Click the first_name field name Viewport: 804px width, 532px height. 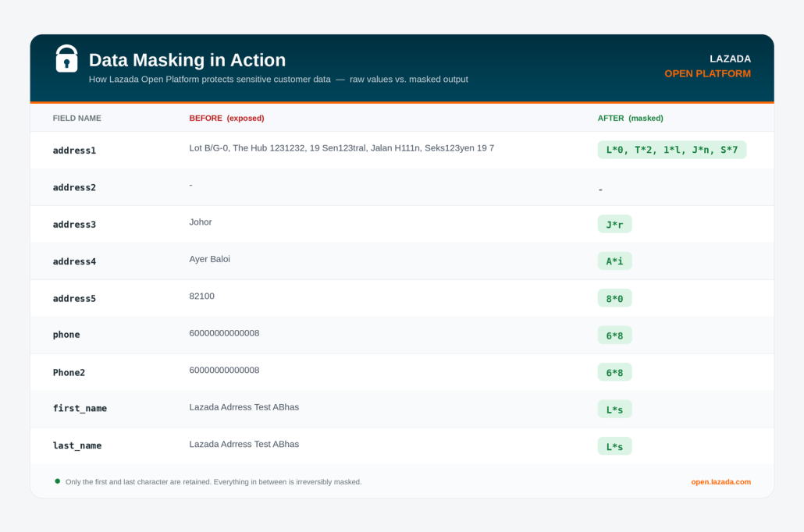[80, 409]
